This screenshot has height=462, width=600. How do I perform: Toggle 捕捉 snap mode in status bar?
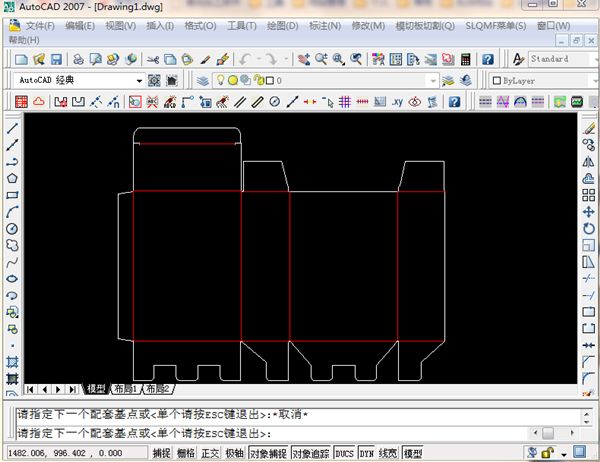coord(161,453)
